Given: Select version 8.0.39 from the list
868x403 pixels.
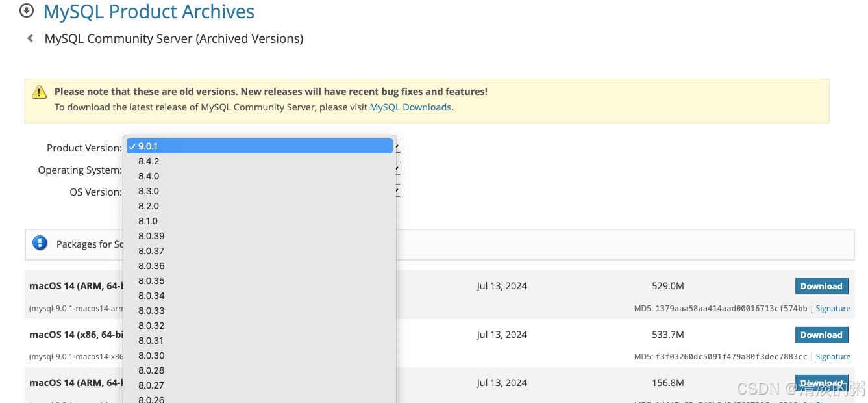Looking at the screenshot, I should tap(260, 236).
